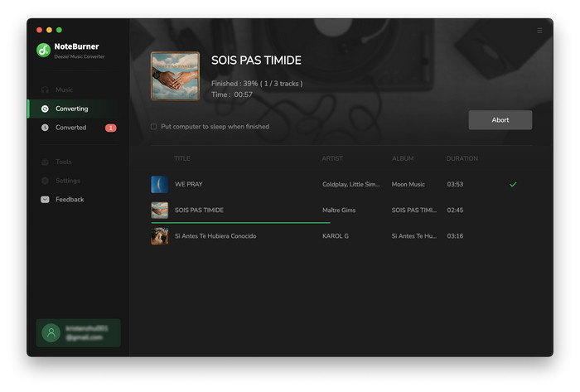580x392 pixels.
Task: Click the green checkmark on WE PRAY
Action: click(x=513, y=184)
